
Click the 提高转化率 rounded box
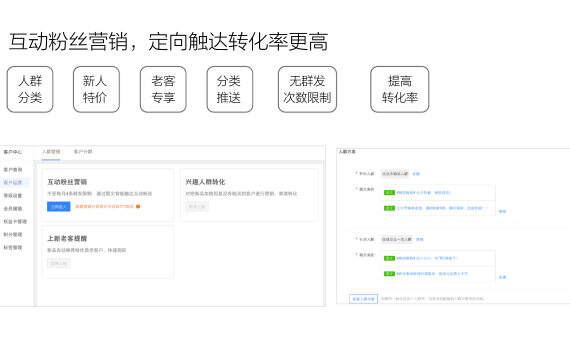(x=400, y=89)
